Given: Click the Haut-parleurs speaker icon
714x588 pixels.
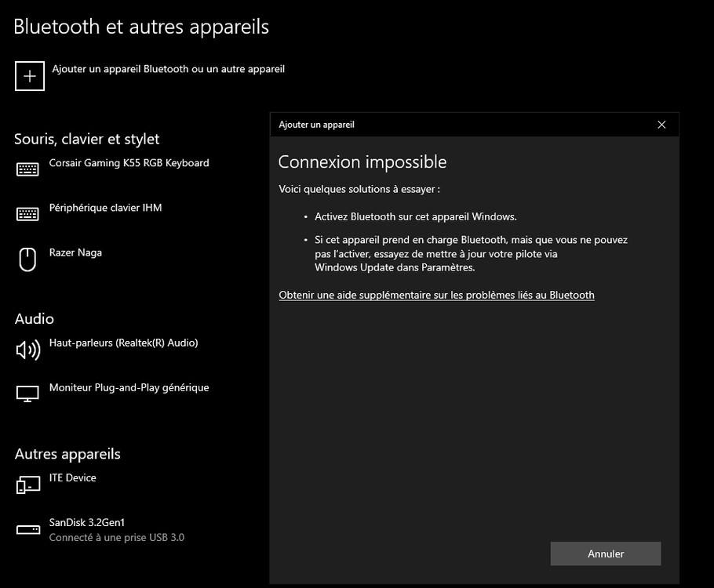Looking at the screenshot, I should (x=27, y=350).
